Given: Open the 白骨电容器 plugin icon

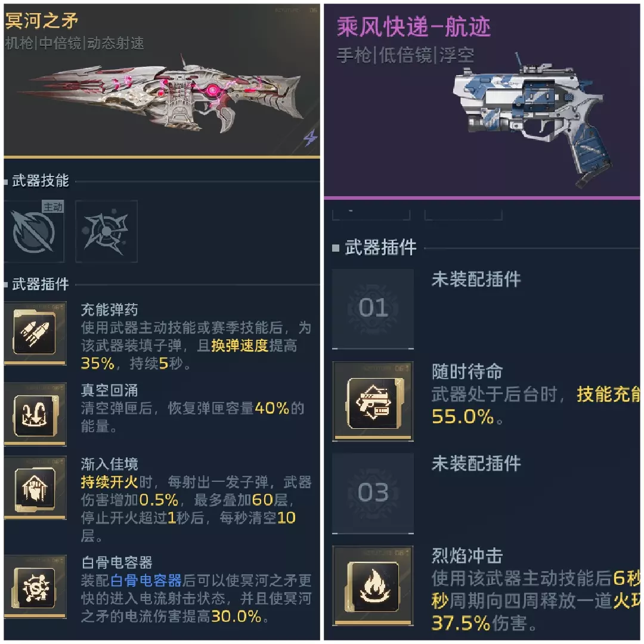Looking at the screenshot, I should click(x=35, y=587).
